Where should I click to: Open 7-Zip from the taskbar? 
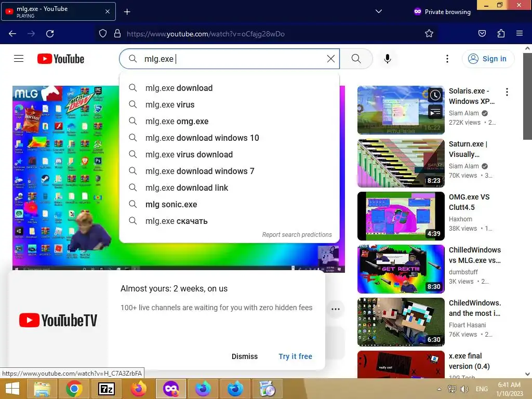click(106, 389)
